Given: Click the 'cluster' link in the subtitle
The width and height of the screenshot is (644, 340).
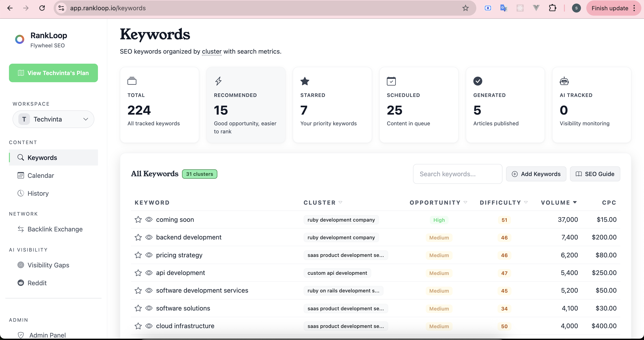Looking at the screenshot, I should [x=212, y=51].
